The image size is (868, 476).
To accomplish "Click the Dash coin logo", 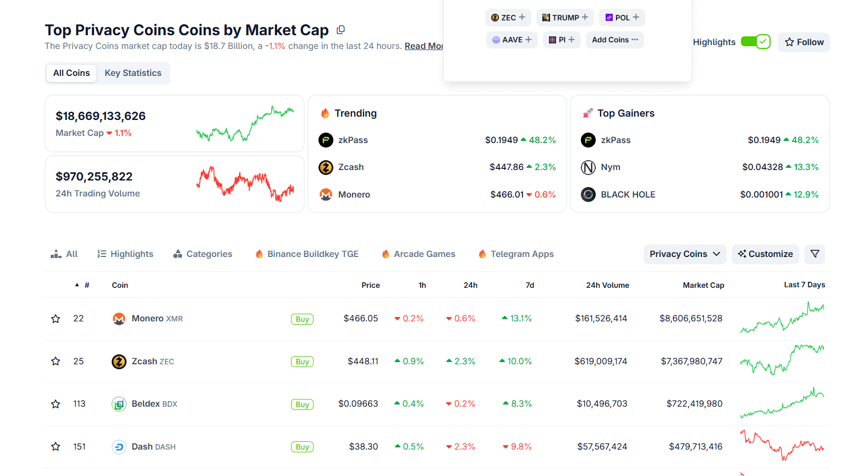I will coord(119,447).
